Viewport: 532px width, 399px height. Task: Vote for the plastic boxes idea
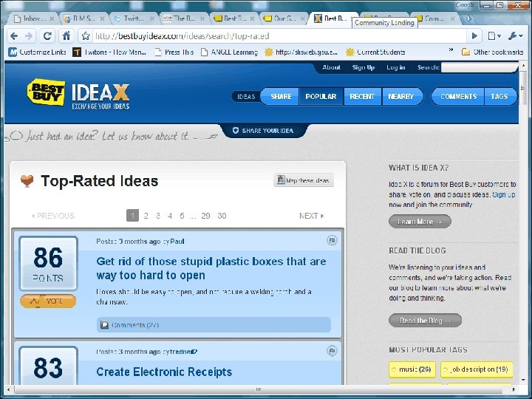(48, 301)
